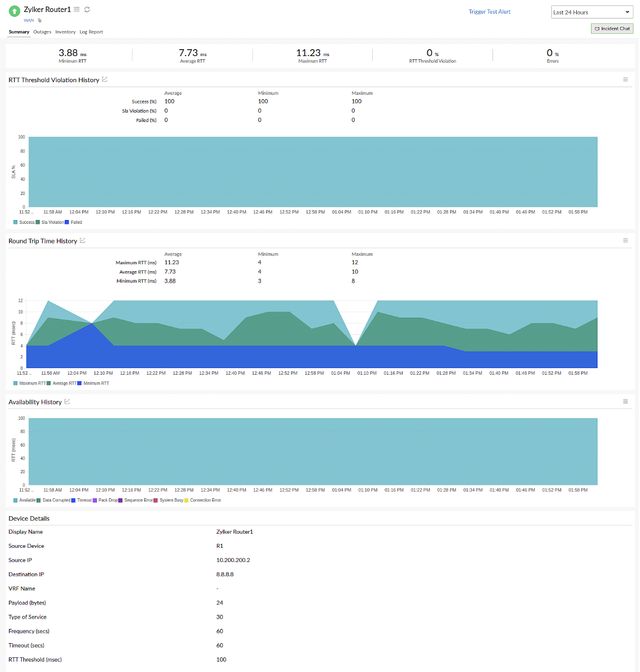Click the export icon next to Availability History
Viewport: 640px width, 672px height.
[x=67, y=401]
